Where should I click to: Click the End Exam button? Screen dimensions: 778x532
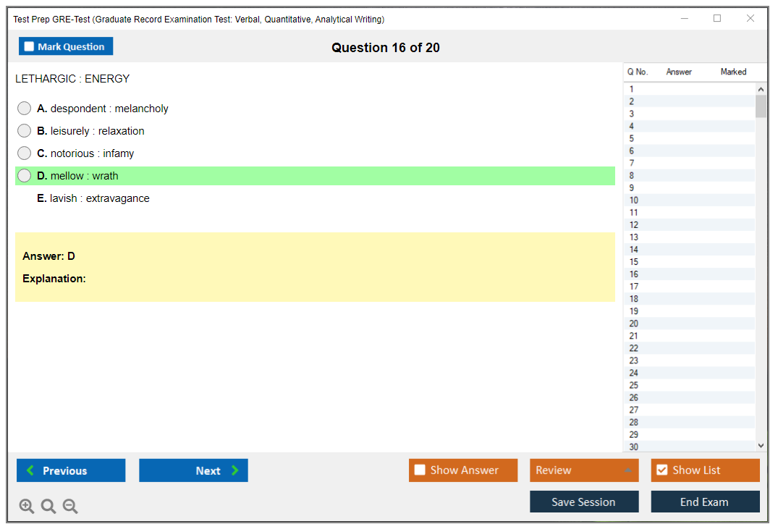click(x=705, y=502)
